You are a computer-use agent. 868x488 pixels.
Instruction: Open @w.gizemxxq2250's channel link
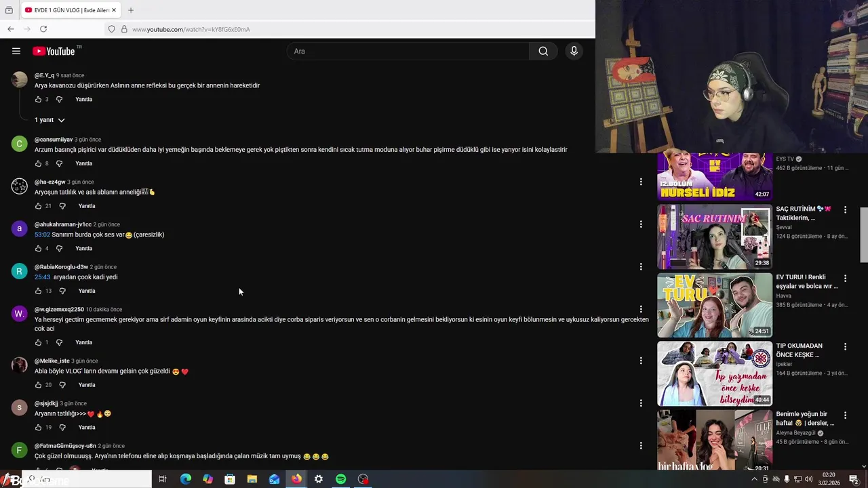click(59, 309)
